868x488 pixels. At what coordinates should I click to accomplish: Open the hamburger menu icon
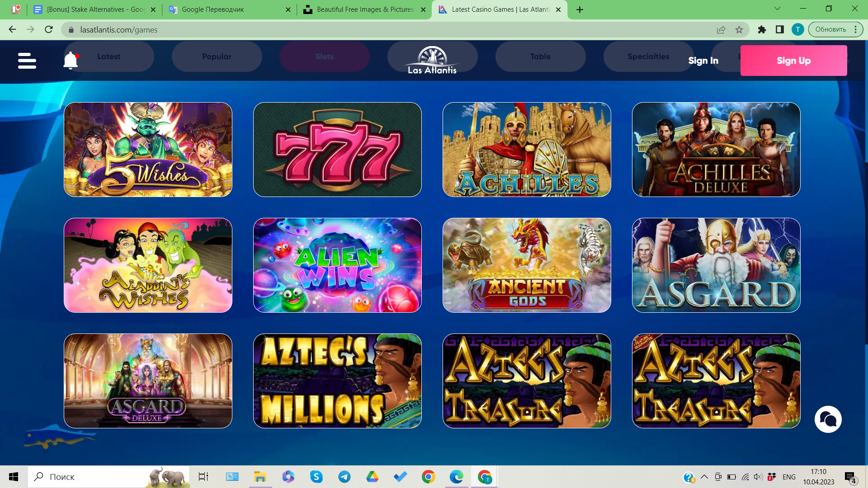(27, 61)
